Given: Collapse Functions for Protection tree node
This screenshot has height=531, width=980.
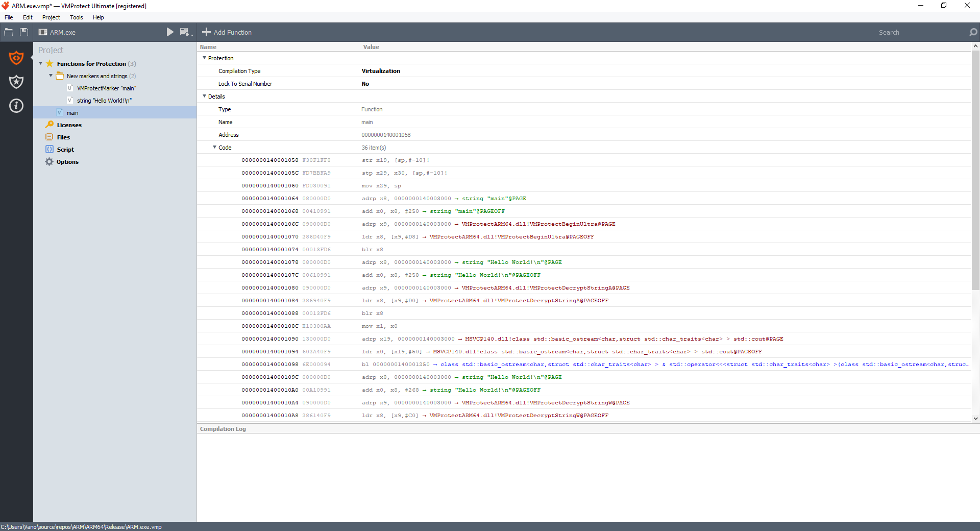Looking at the screenshot, I should coord(41,63).
